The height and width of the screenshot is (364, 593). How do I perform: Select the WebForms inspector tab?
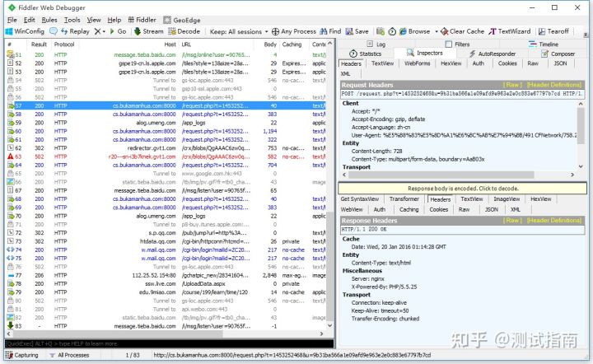point(417,63)
